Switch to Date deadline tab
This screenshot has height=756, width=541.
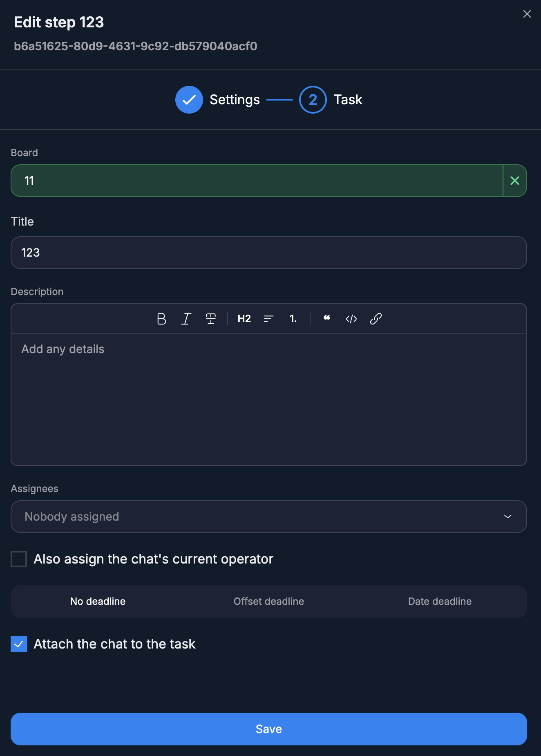440,602
